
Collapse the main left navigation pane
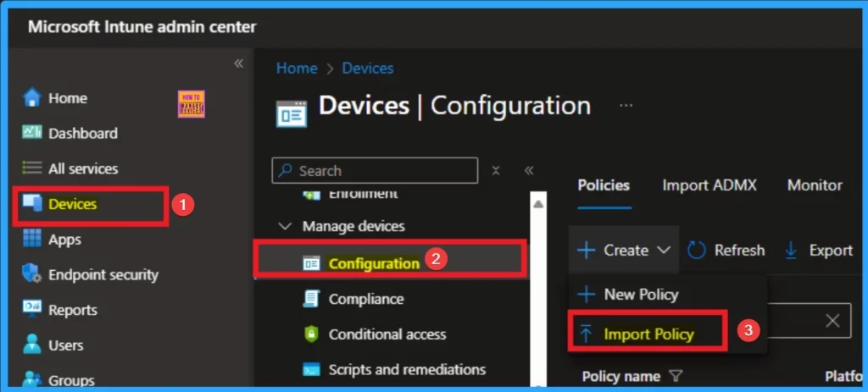click(x=238, y=63)
